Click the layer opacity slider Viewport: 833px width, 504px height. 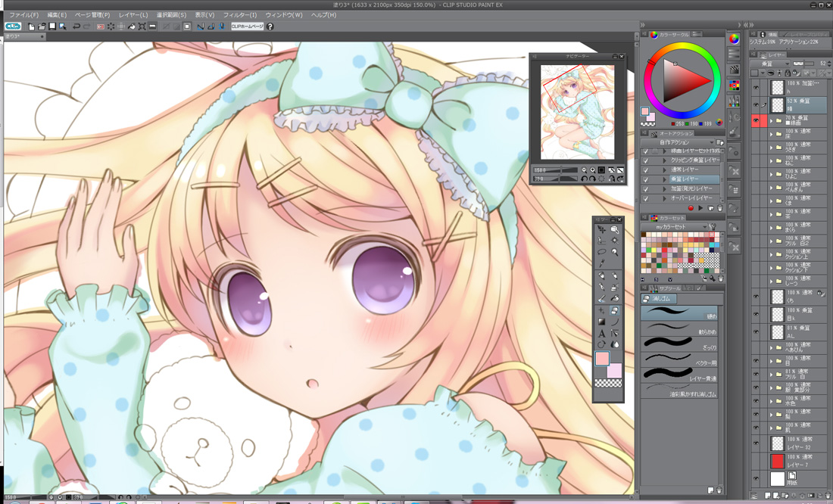(804, 64)
